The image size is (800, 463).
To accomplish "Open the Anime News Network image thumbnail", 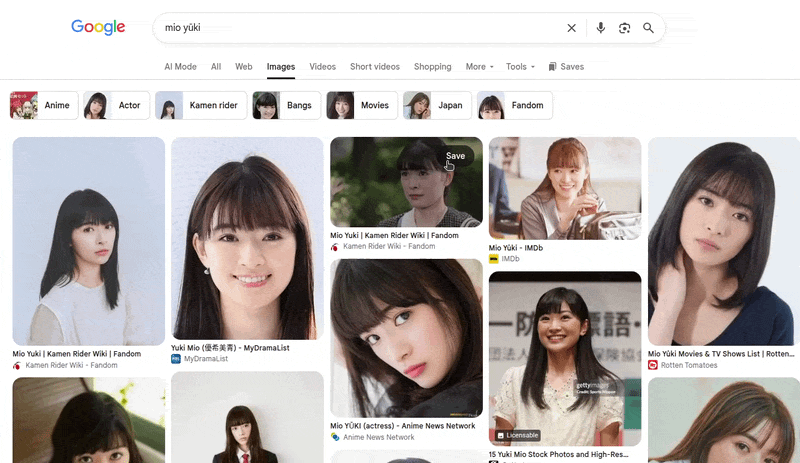I will (x=406, y=338).
